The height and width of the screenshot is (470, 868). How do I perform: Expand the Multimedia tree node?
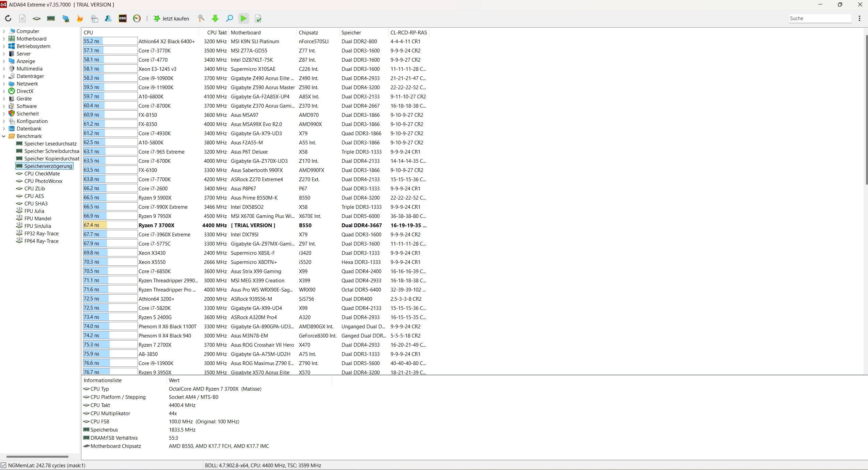4,69
